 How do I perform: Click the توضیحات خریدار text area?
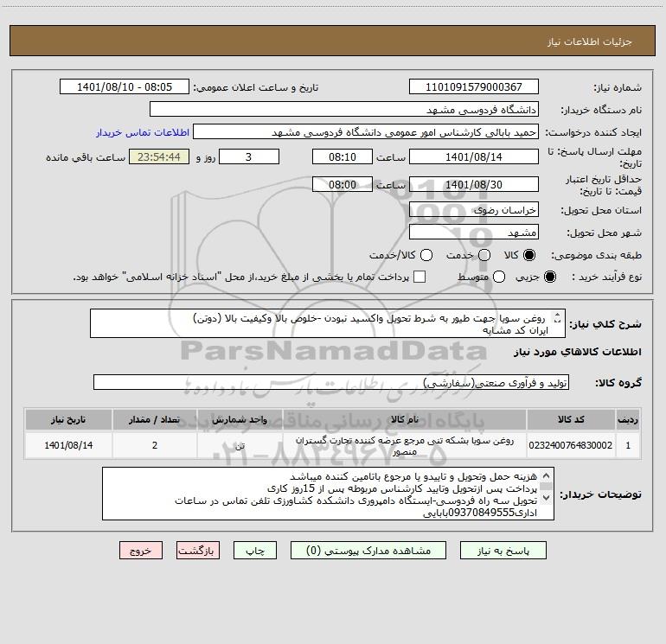point(328,494)
